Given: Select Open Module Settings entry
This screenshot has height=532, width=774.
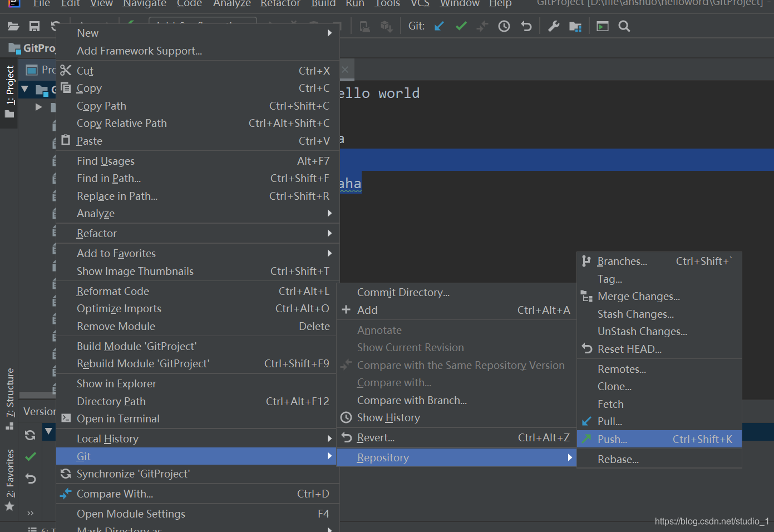Looking at the screenshot, I should (198, 514).
